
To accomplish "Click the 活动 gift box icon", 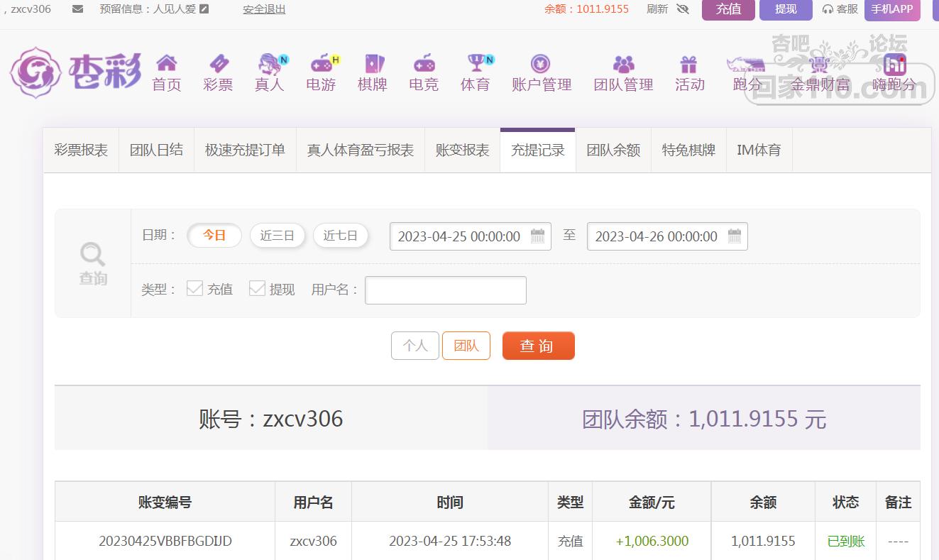I will (x=689, y=64).
